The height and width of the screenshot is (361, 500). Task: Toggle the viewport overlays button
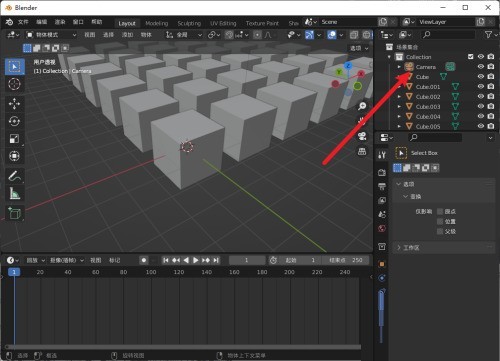(x=332, y=35)
